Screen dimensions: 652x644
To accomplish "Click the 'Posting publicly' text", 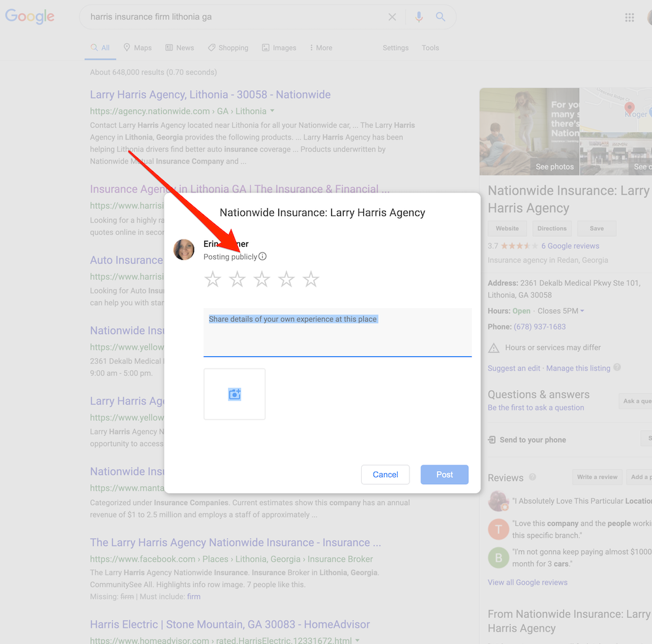I will click(x=230, y=256).
